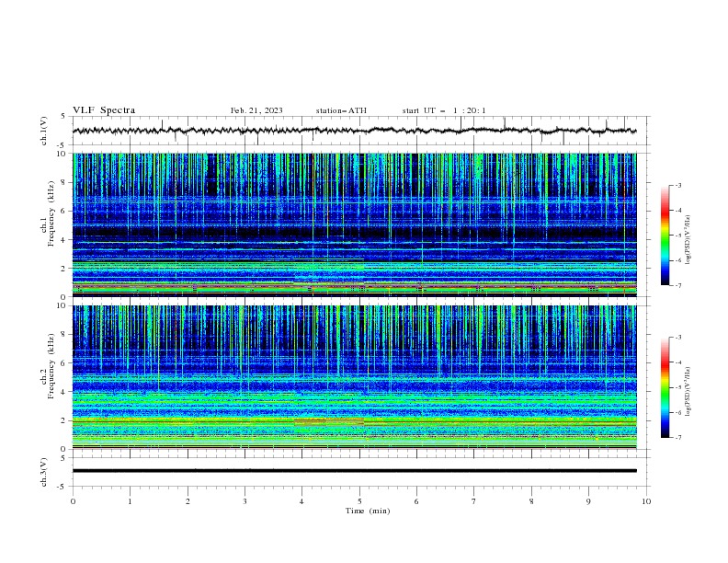Click the ch.3 voltage waveform trace
728x563 pixels.
point(354,471)
